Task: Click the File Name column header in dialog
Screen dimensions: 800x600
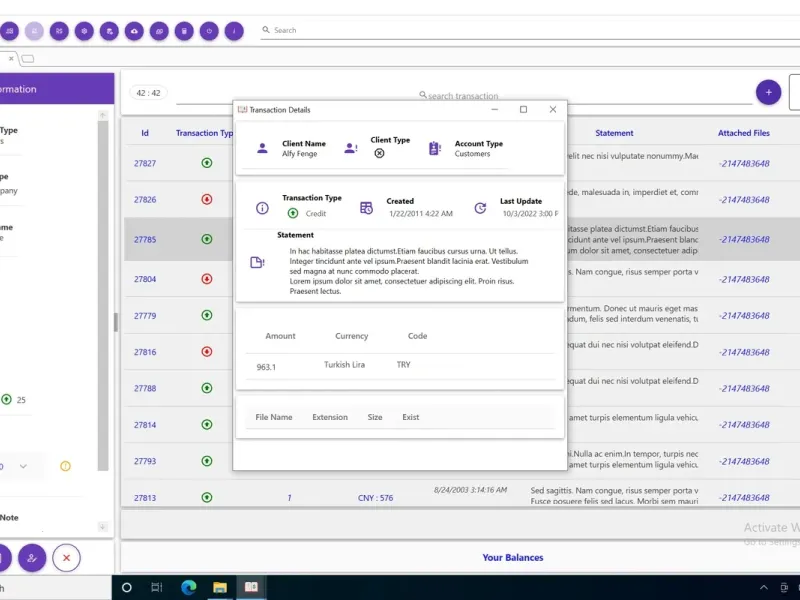Action: pyautogui.click(x=273, y=417)
